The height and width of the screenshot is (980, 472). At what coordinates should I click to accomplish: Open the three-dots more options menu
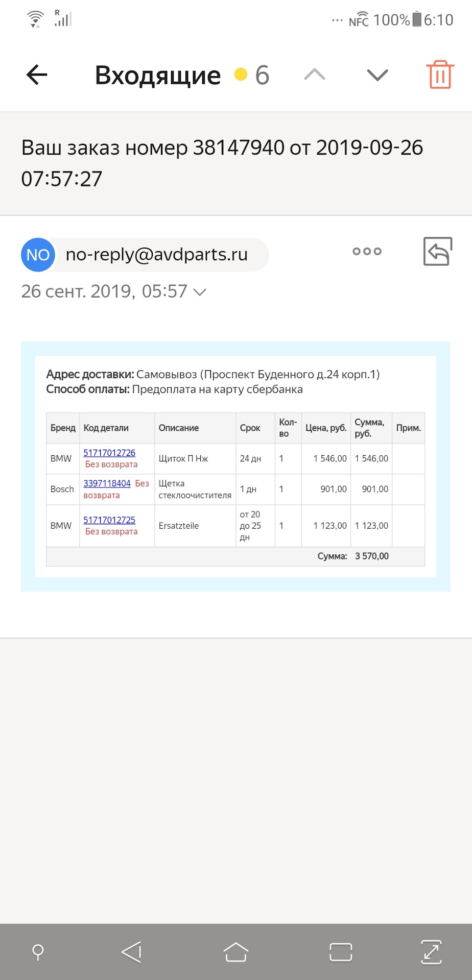[367, 251]
